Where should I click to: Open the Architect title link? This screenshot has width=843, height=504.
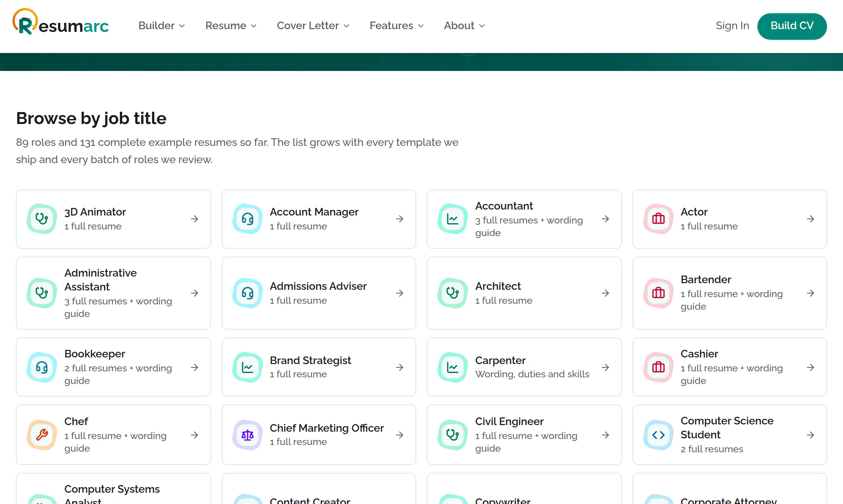tap(498, 286)
